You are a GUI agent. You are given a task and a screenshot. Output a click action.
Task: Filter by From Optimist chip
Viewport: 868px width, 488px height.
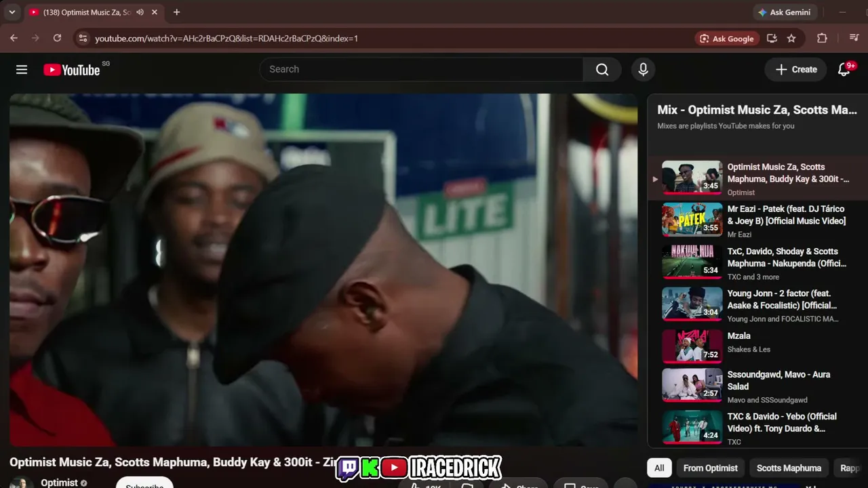click(710, 468)
